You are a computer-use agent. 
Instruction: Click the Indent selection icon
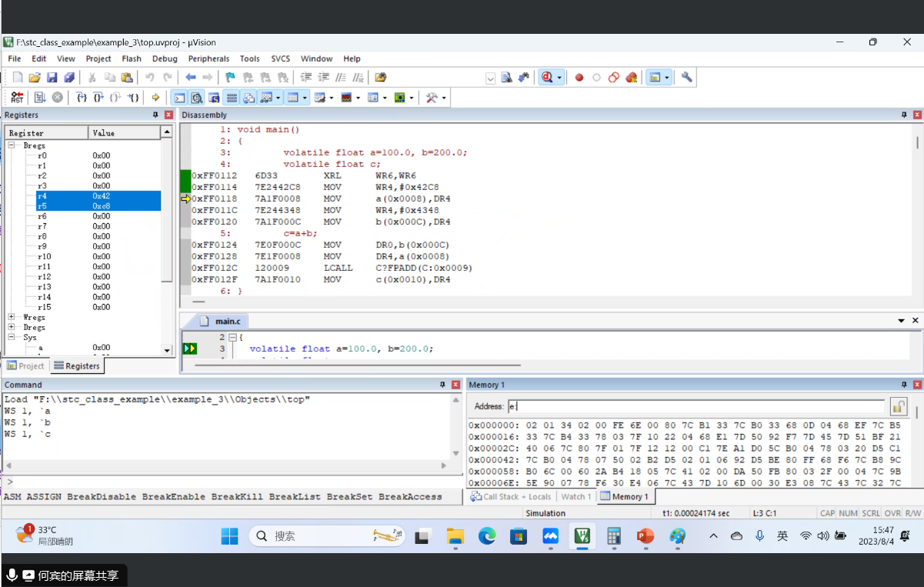(x=306, y=78)
